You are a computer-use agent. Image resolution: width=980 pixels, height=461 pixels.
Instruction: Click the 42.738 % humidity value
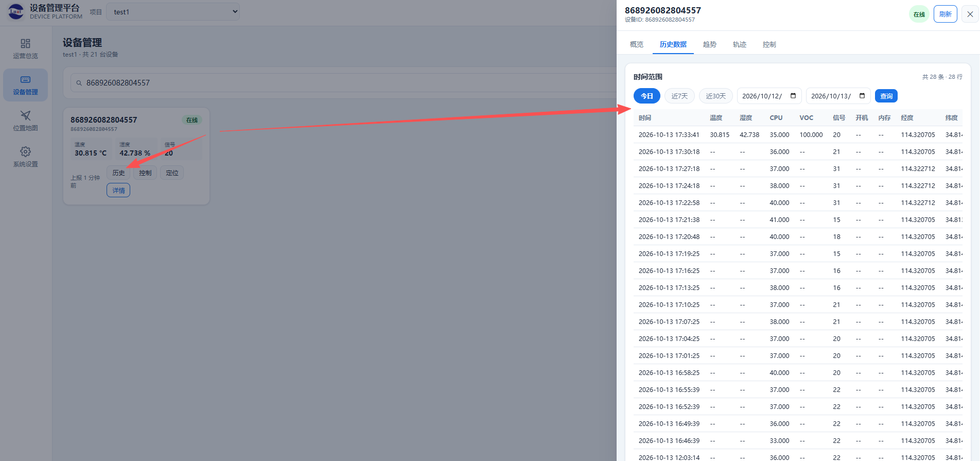pos(135,153)
